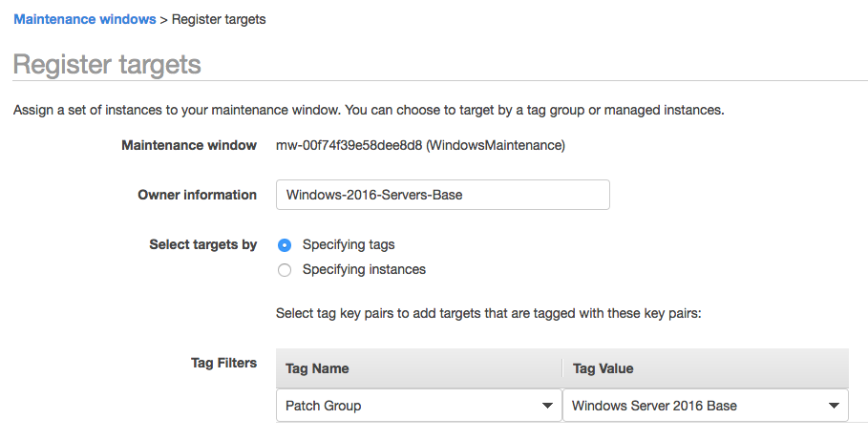Click the Register targets breadcrumb item
Viewport: 868px width, 440px height.
coord(219,19)
